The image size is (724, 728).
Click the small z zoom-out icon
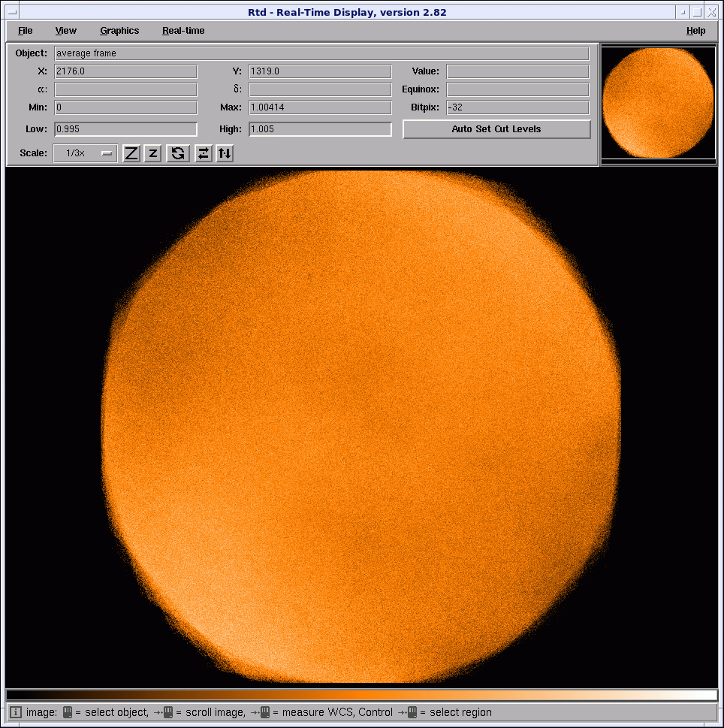coord(152,153)
